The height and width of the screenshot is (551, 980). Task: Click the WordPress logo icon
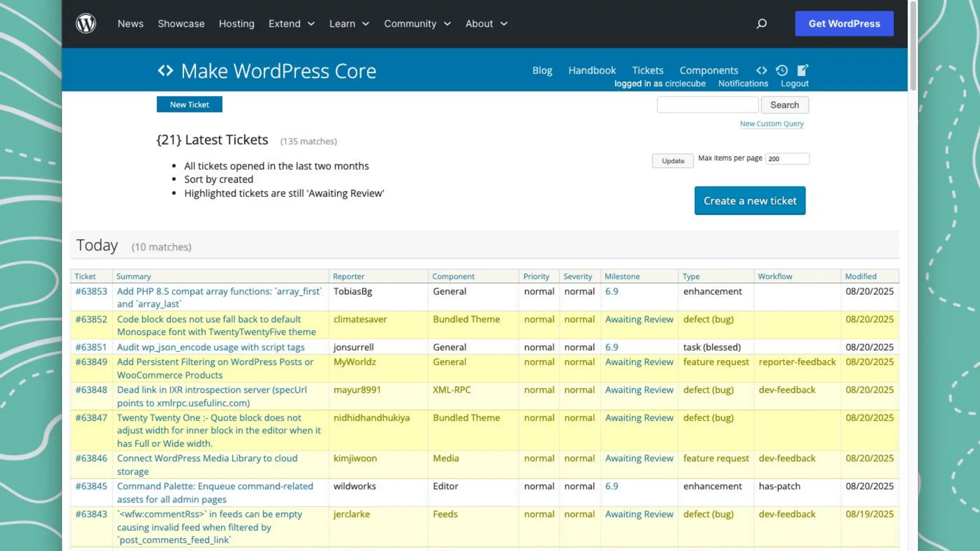86,23
